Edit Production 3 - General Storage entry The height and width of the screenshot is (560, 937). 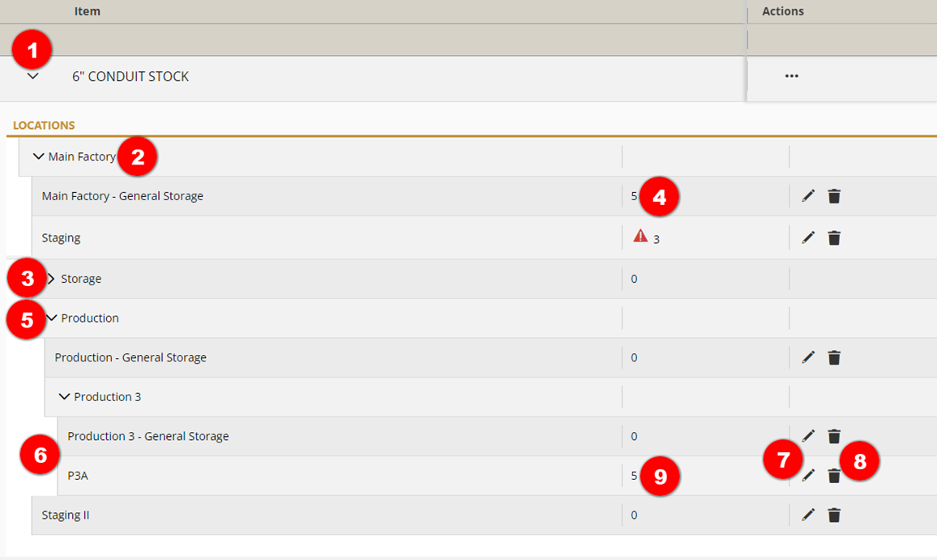tap(808, 436)
